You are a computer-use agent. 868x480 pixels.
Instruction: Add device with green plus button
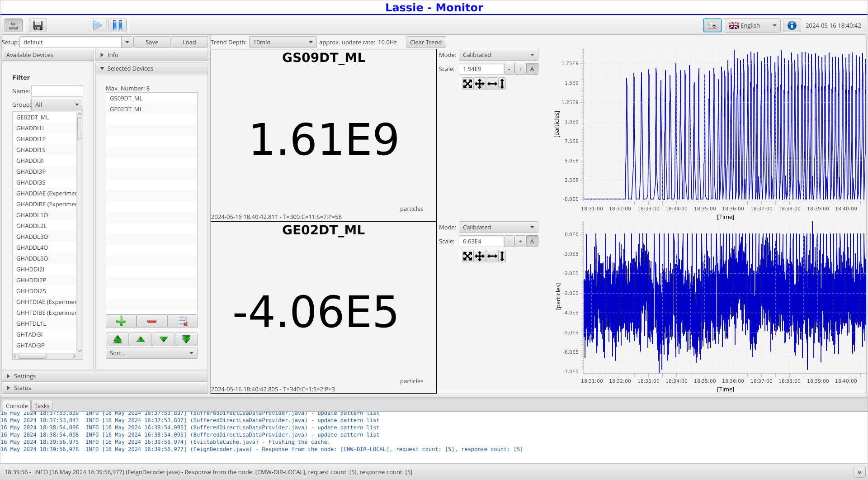[121, 321]
